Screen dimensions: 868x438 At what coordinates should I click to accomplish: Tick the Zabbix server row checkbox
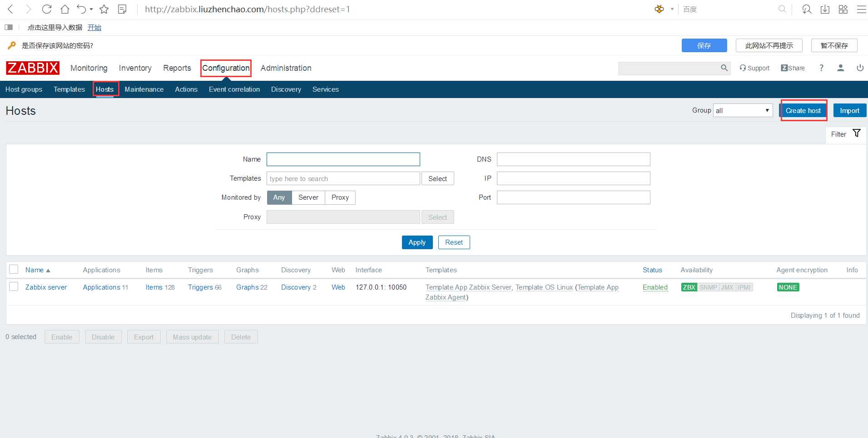[14, 286]
